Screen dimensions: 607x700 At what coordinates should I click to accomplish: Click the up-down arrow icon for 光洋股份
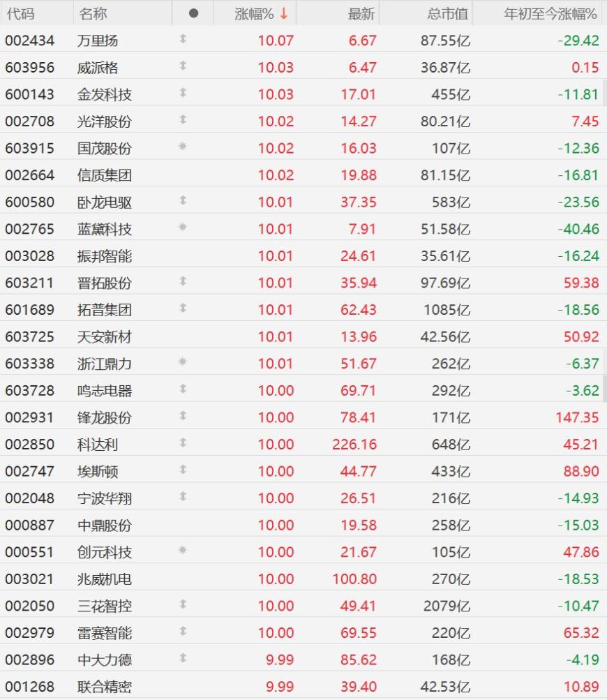(183, 119)
